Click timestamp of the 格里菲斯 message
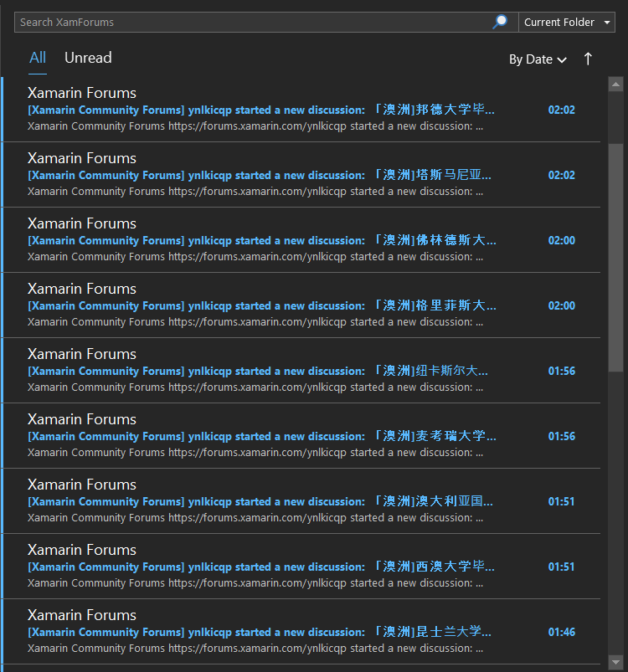 pos(562,305)
